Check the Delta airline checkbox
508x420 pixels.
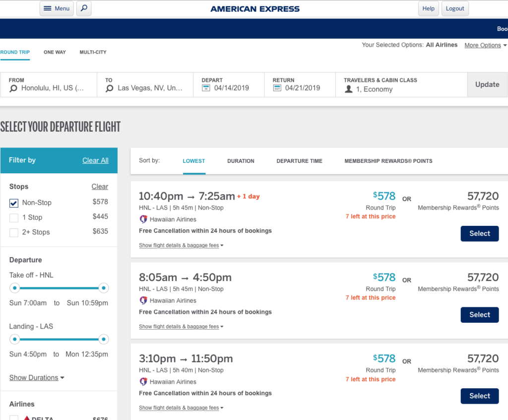13,418
